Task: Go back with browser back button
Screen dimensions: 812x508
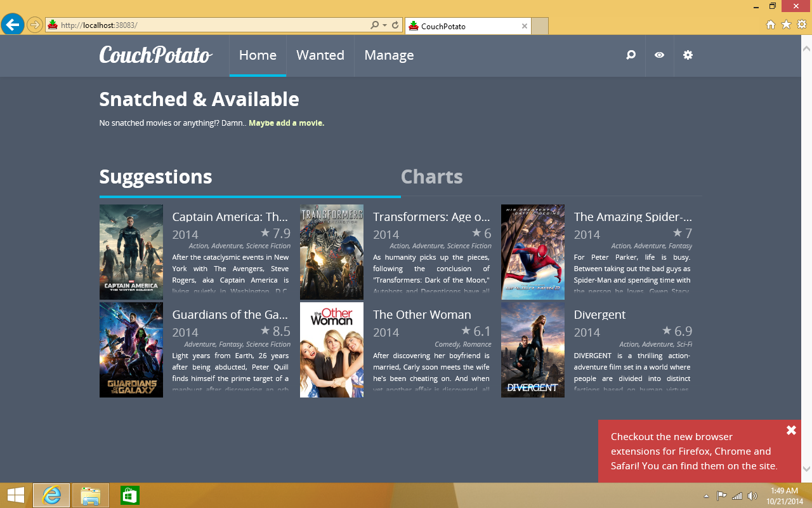Action: tap(13, 25)
